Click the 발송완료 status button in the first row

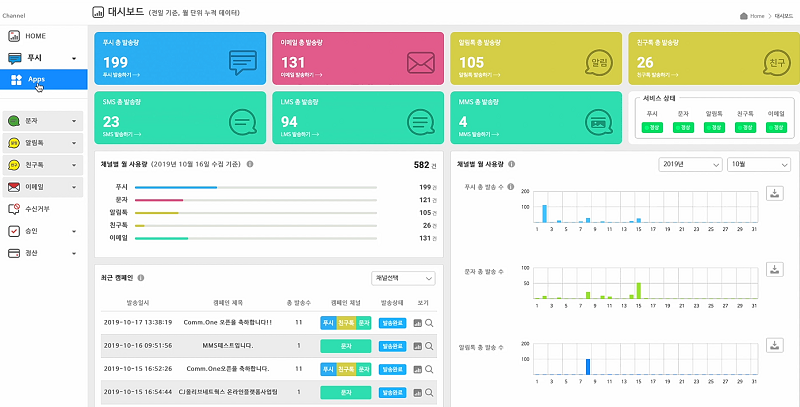[x=392, y=323]
